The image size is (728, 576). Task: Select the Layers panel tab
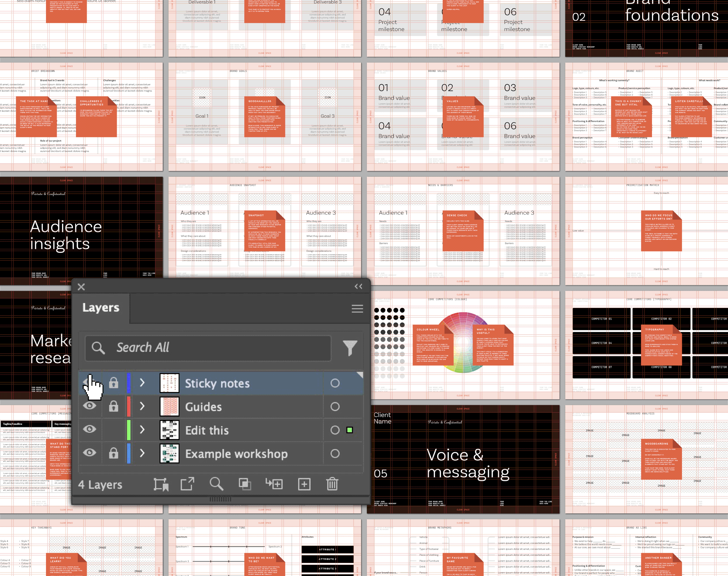click(x=100, y=308)
